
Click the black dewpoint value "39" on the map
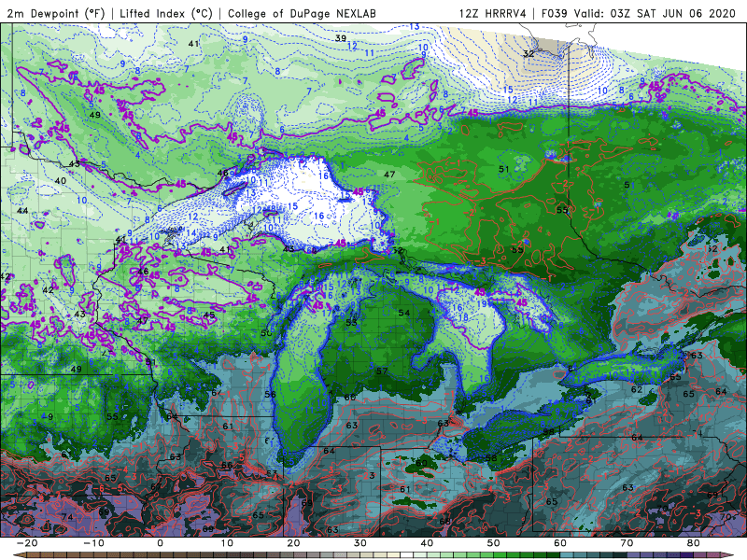341,38
